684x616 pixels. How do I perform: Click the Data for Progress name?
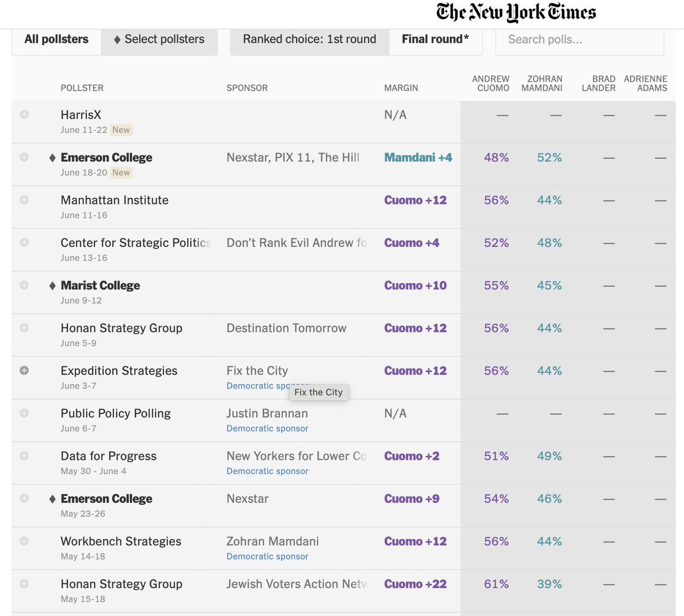pos(108,456)
